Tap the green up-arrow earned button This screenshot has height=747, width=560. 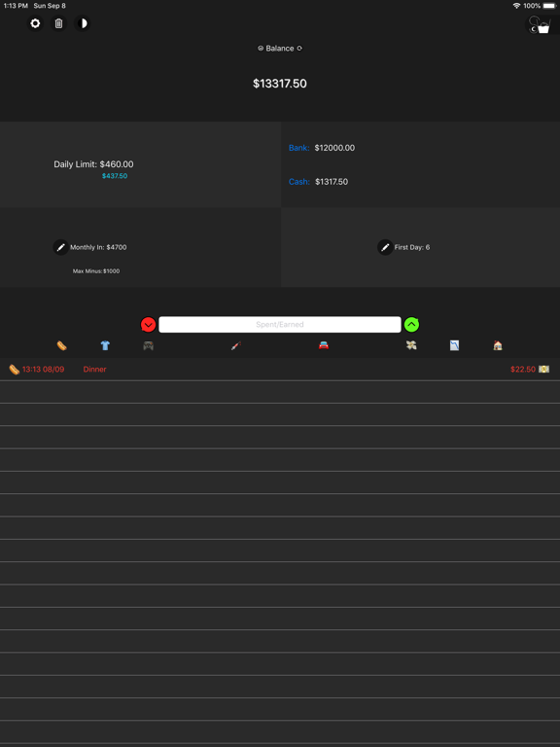pos(412,325)
